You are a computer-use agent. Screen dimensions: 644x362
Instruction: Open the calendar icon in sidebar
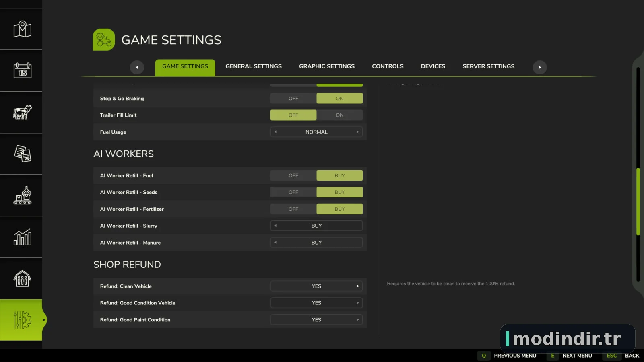[x=22, y=70]
